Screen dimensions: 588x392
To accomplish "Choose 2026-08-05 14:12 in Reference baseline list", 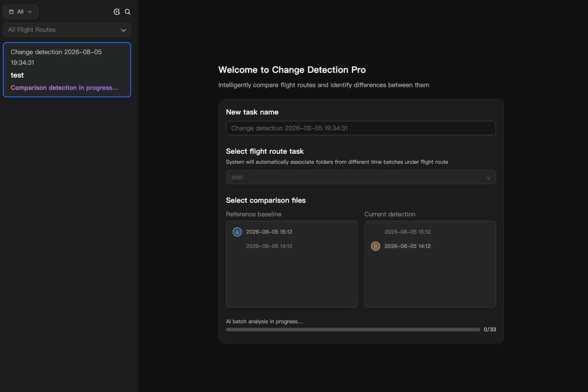I will point(269,246).
